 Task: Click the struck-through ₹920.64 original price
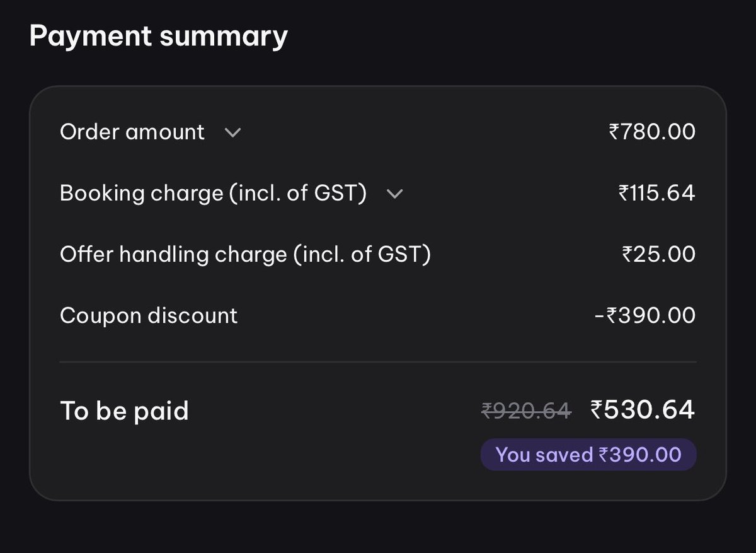[526, 411]
